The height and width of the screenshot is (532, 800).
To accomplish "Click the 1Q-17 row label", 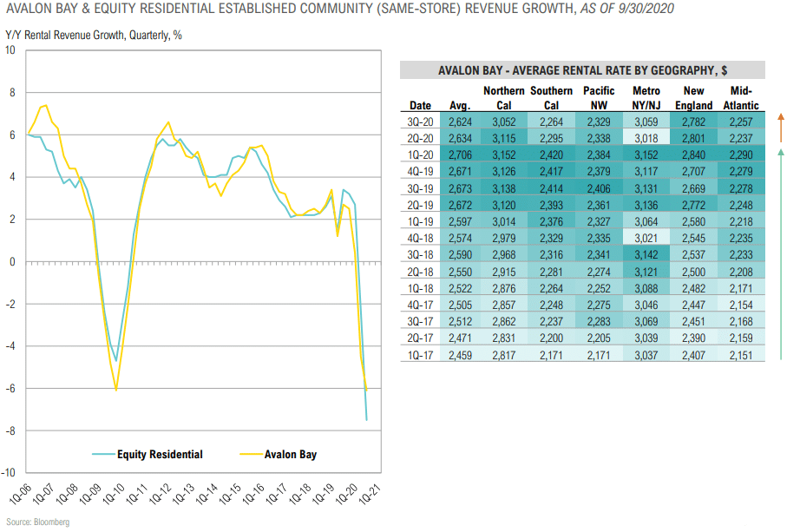I will pos(420,355).
